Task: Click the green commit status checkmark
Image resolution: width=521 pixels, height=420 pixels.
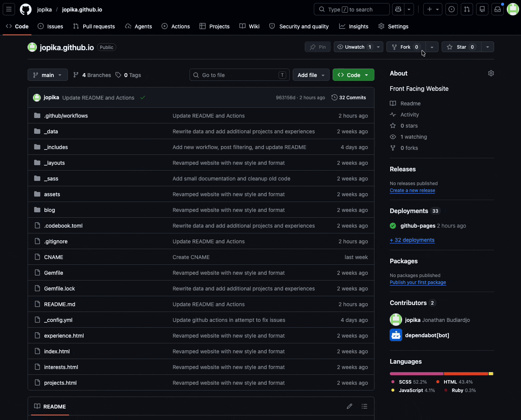Action: [143, 98]
